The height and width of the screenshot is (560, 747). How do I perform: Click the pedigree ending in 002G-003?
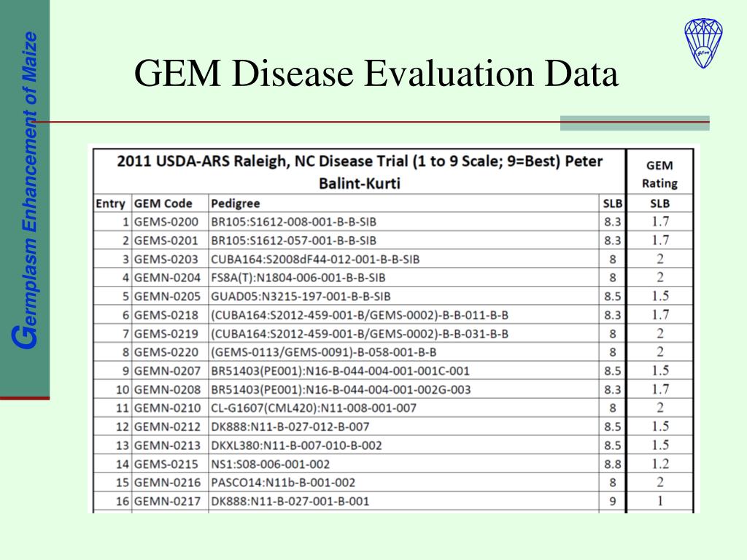pos(341,389)
